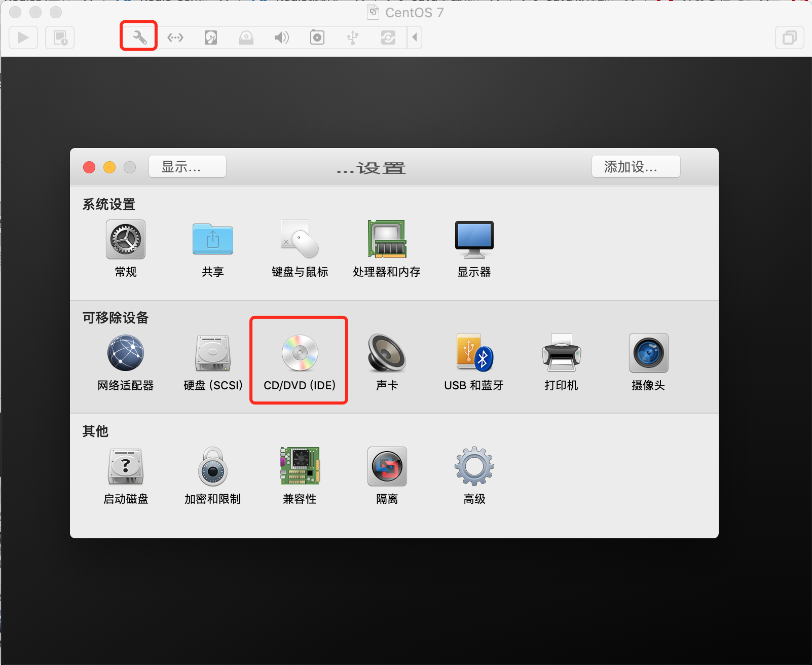Minimize settings window with yellow button
The width and height of the screenshot is (812, 665).
(x=109, y=167)
